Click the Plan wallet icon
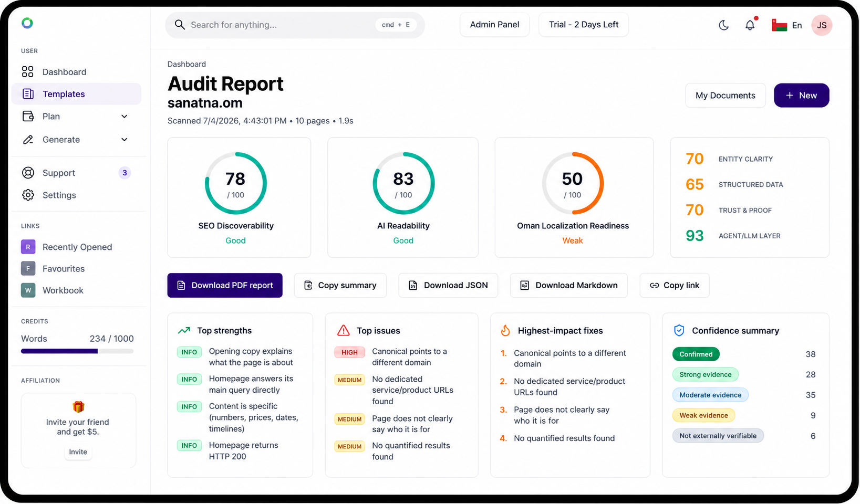 pyautogui.click(x=28, y=116)
